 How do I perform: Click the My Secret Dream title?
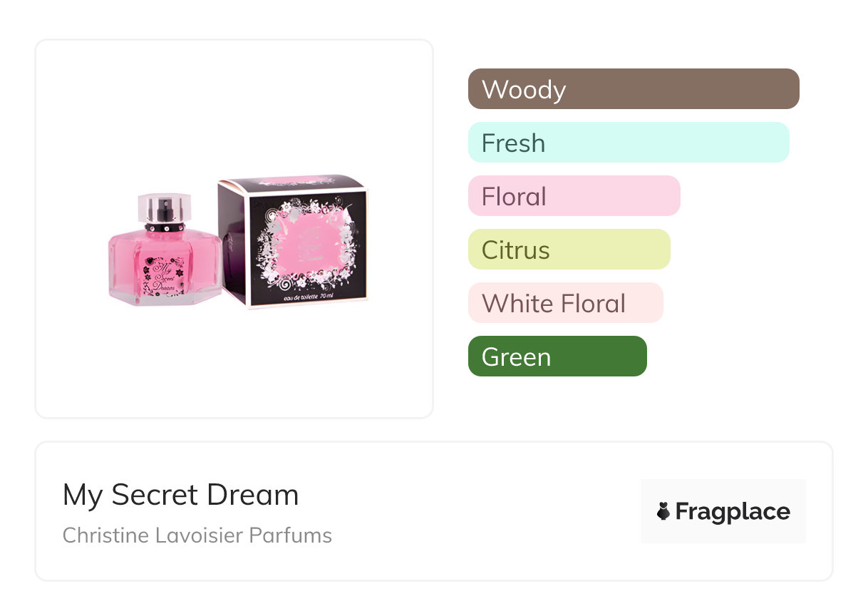coord(180,495)
